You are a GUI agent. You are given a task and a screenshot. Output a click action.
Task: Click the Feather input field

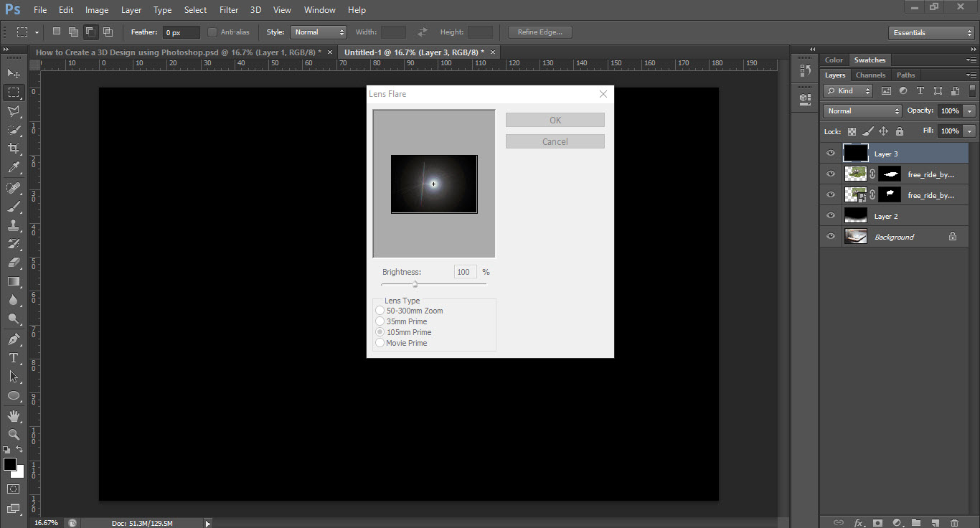[182, 32]
